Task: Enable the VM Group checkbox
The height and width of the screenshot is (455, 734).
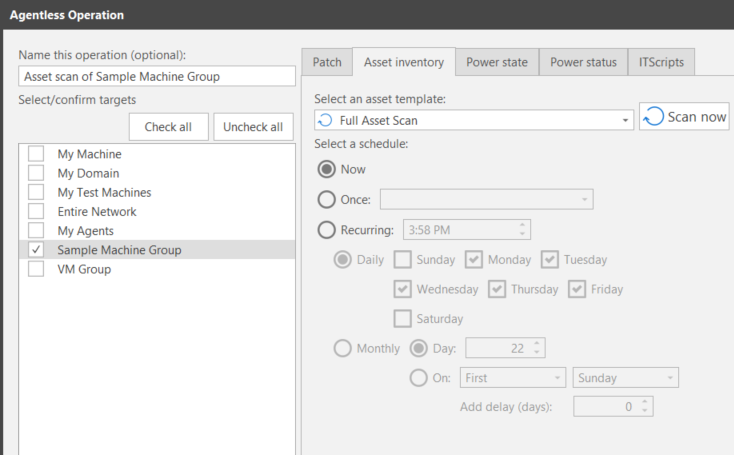Action: 36,269
